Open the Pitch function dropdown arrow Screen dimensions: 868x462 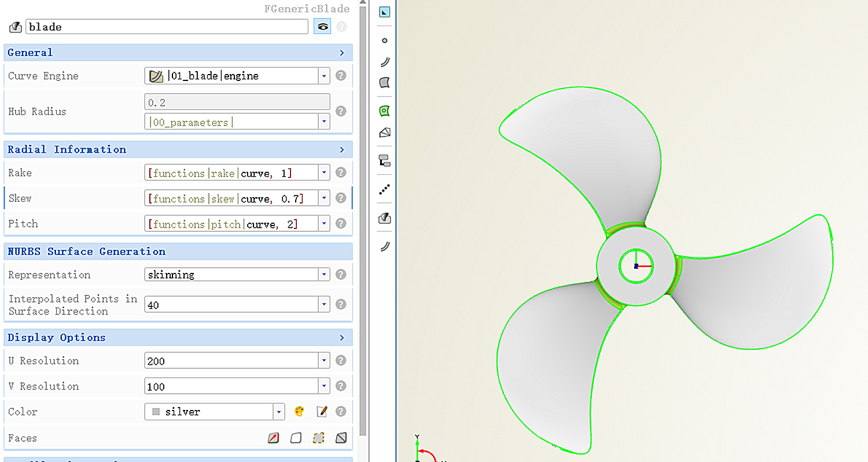click(x=324, y=223)
